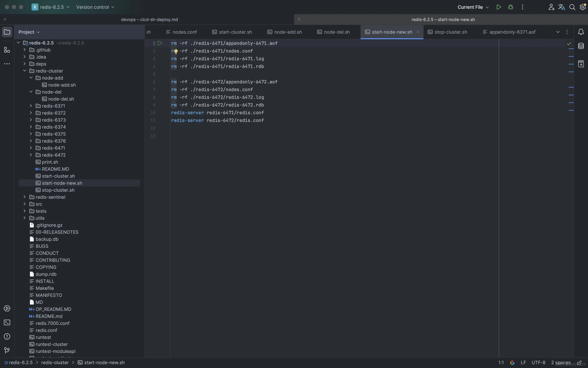Switch to the appendonly-6371.aof tab
Screen dimensions: 588x368
point(509,32)
